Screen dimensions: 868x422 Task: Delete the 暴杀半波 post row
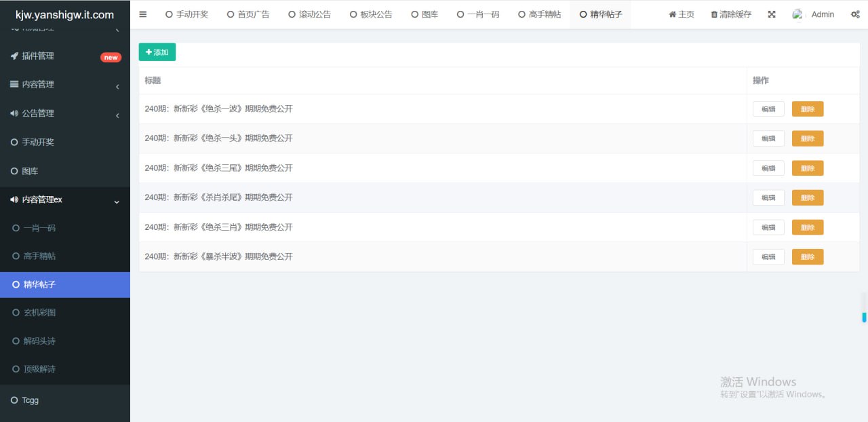click(808, 257)
